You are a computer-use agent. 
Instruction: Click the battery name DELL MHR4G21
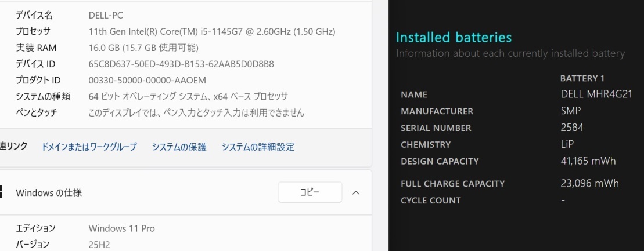point(596,94)
